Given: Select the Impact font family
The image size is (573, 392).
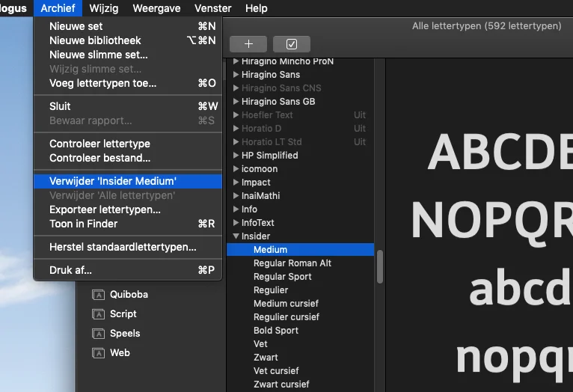Looking at the screenshot, I should coord(256,183).
